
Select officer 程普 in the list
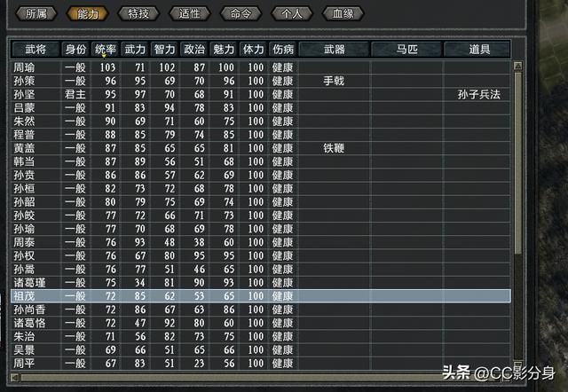tap(261, 134)
